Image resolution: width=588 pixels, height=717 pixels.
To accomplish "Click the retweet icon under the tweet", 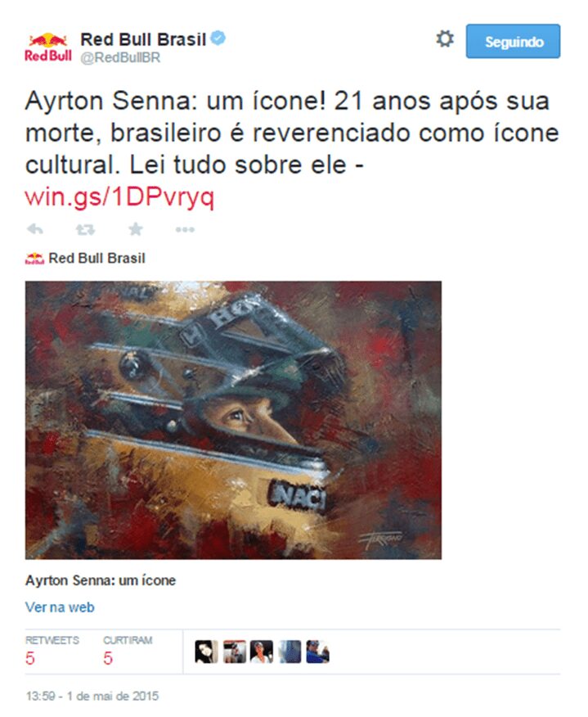I will [85, 229].
